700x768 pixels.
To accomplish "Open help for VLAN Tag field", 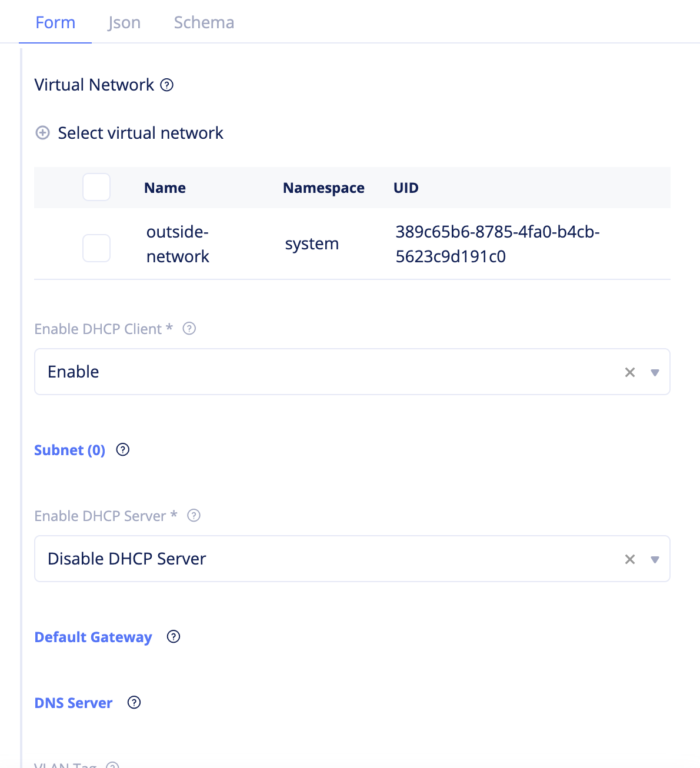I will click(x=112, y=765).
